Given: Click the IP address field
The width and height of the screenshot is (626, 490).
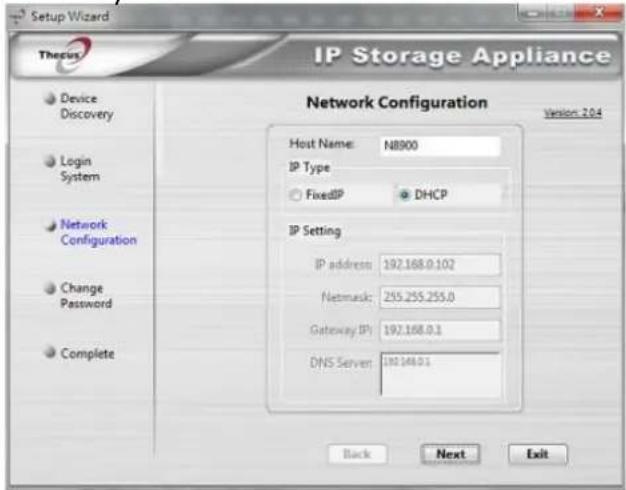Looking at the screenshot, I should 440,264.
